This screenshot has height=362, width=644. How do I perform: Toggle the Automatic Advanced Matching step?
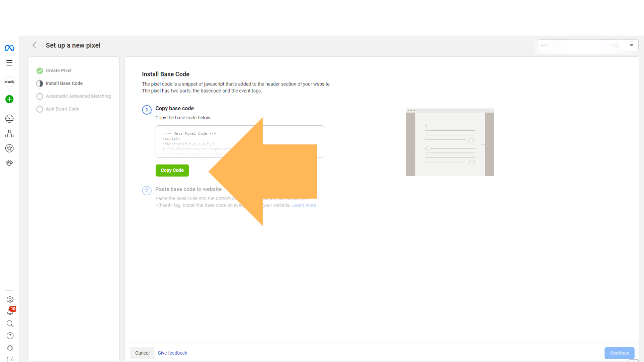[78, 96]
